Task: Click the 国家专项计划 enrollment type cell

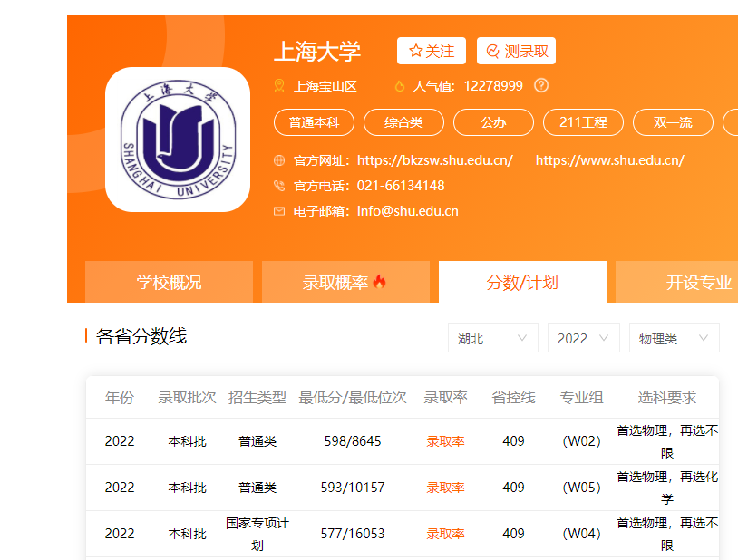Action: pos(257,534)
